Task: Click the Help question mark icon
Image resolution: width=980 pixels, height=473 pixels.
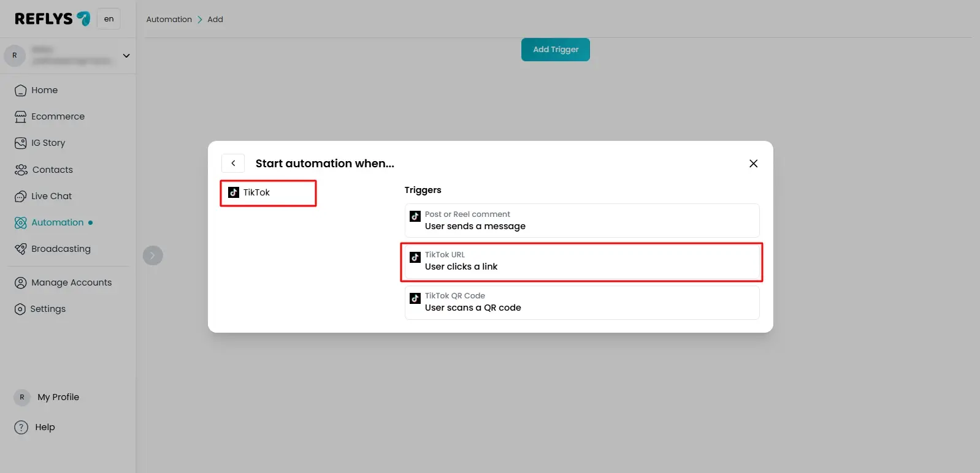Action: 21,427
